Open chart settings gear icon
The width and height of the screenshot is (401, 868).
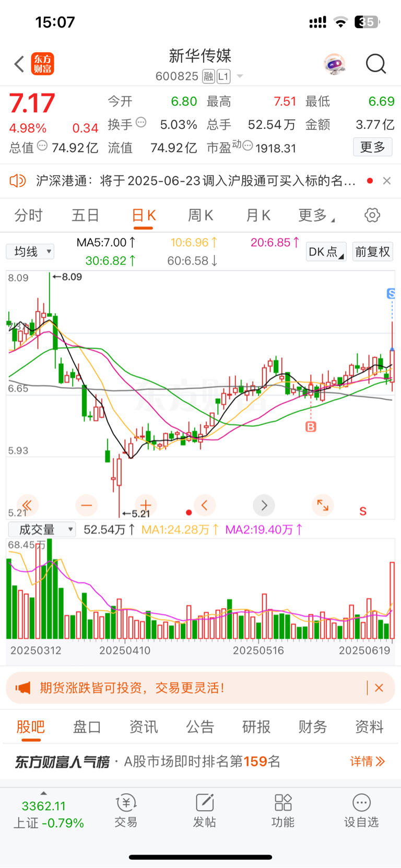coord(372,215)
